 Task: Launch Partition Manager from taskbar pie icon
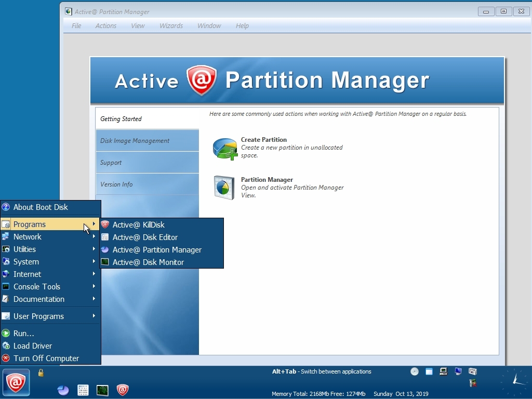[x=63, y=390]
